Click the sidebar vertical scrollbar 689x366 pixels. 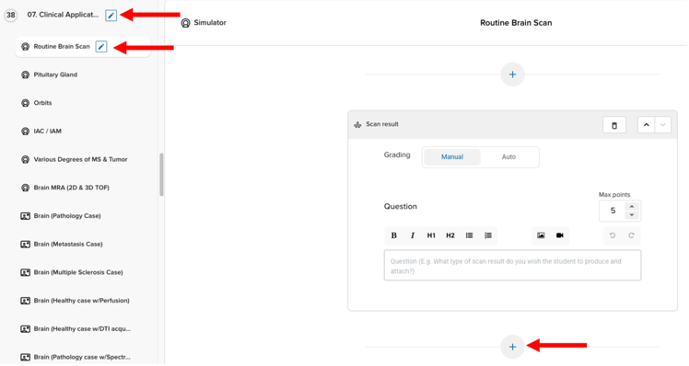[161, 174]
